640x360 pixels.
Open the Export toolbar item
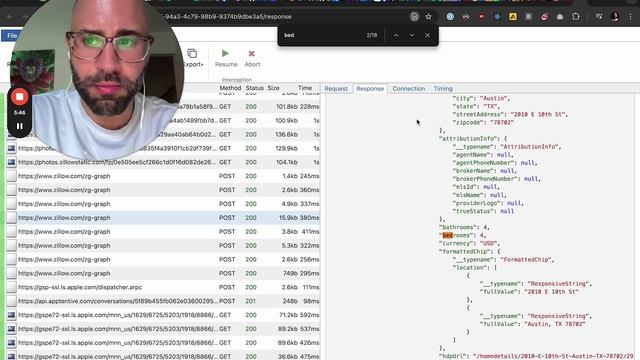click(x=193, y=58)
